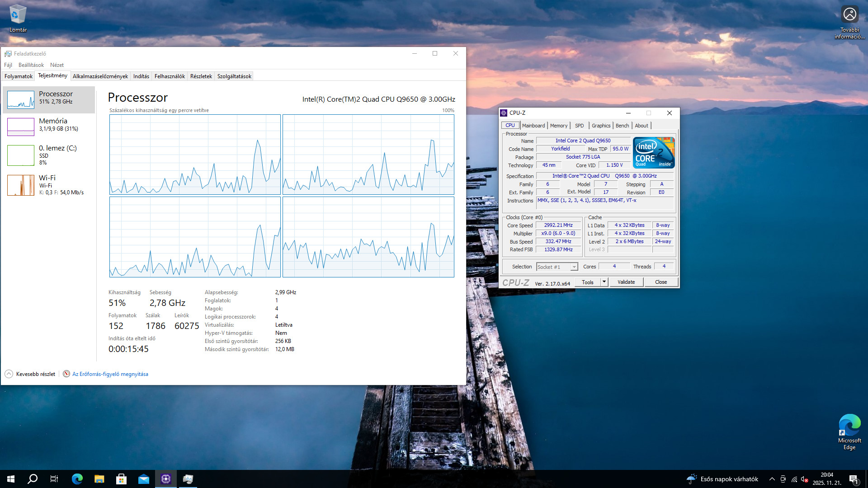This screenshot has width=868, height=488.
Task: Show hidden system tray icons chevron
Action: (x=772, y=479)
